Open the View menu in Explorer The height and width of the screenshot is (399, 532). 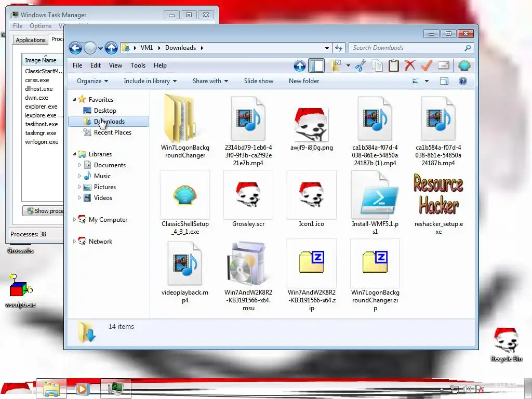click(115, 65)
